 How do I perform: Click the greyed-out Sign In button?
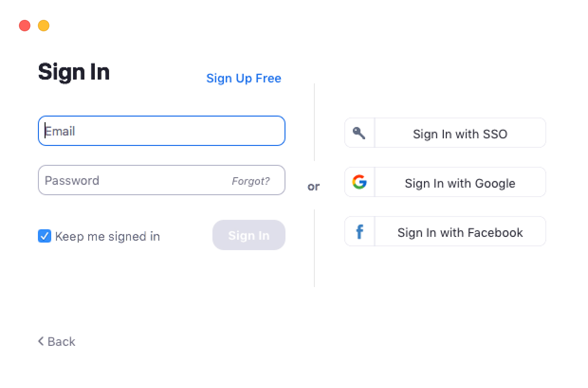[x=249, y=235]
